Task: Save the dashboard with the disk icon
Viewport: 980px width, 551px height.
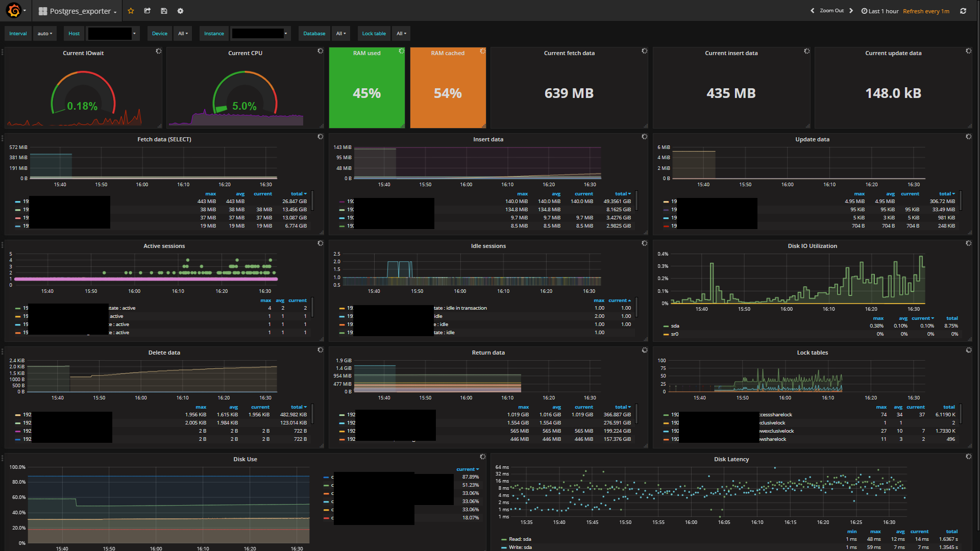Action: coord(164,11)
